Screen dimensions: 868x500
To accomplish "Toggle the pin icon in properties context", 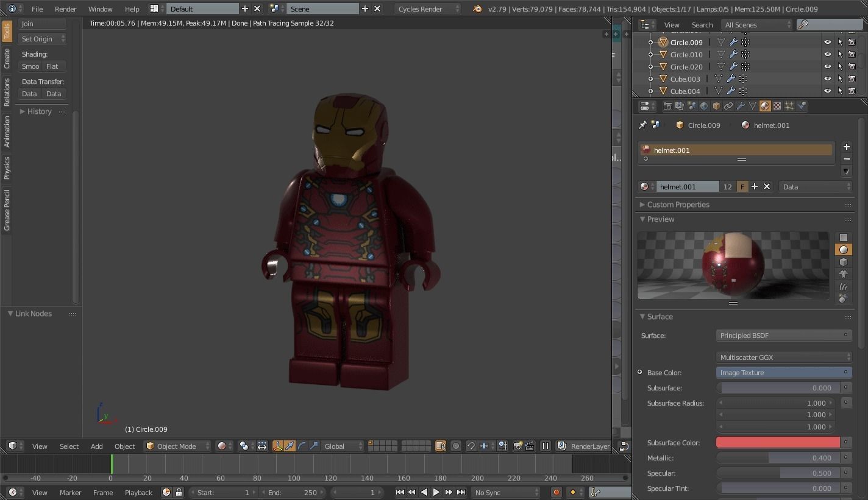I will pos(642,125).
